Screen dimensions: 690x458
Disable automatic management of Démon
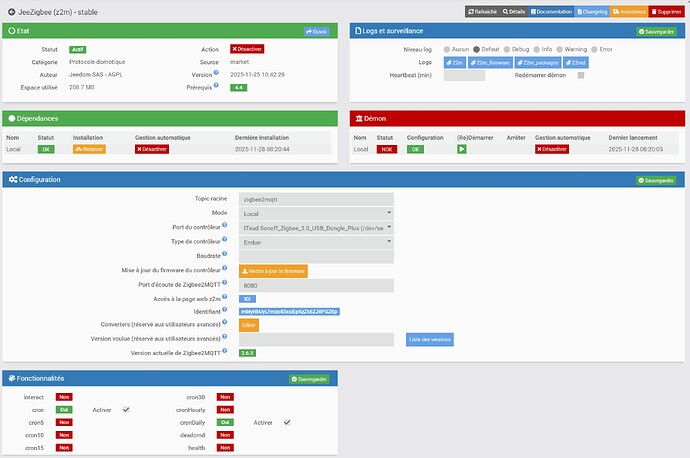[552, 149]
